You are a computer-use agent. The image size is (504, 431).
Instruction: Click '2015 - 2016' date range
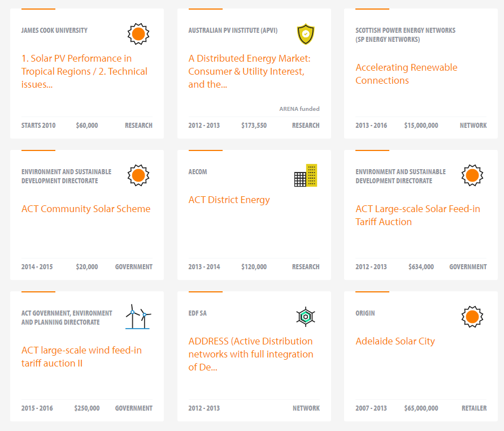pyautogui.click(x=37, y=408)
